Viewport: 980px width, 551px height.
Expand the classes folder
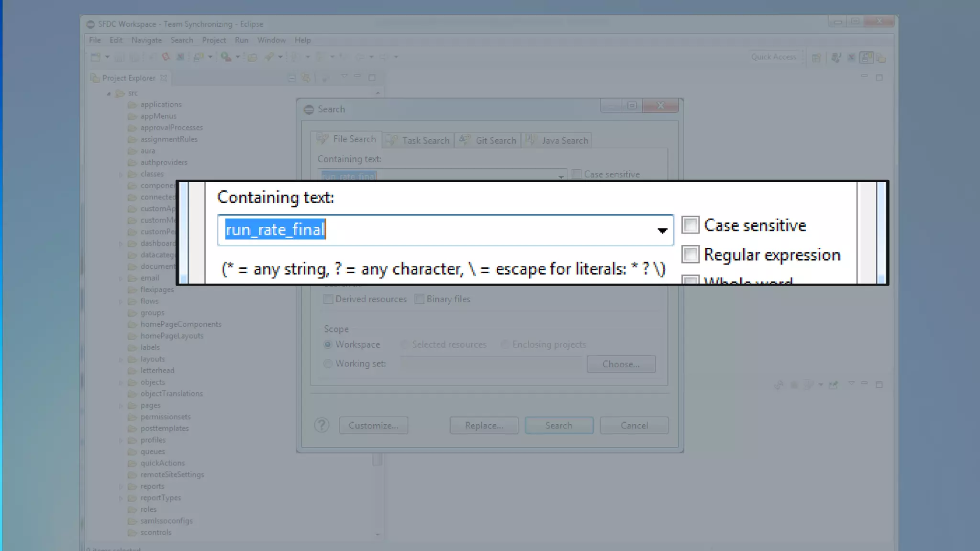[121, 175]
